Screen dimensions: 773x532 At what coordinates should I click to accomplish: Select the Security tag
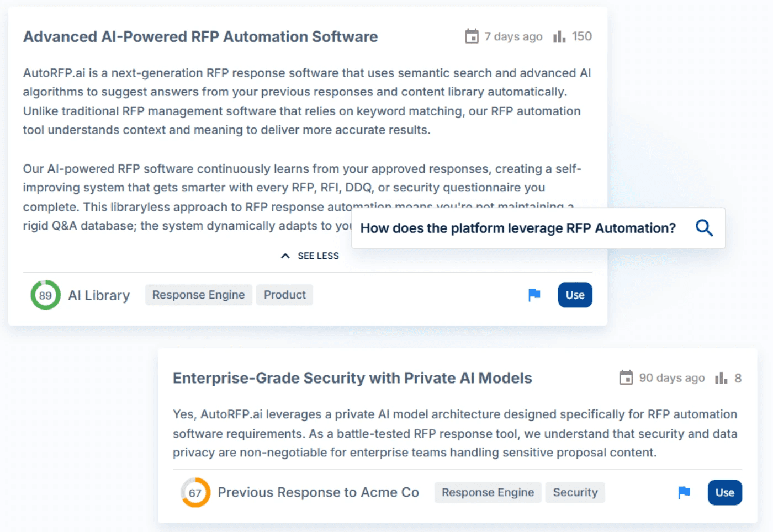(x=575, y=492)
